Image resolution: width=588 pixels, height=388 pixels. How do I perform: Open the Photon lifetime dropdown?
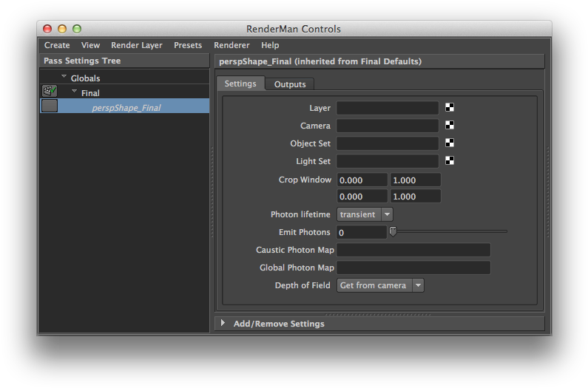365,214
